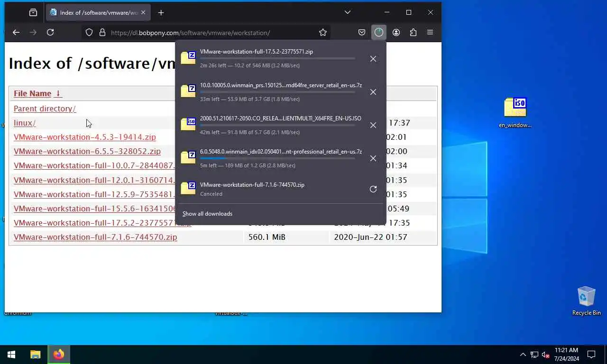Click VMware-workstation-full-7.1.6-744570.zip link in listing

95,237
